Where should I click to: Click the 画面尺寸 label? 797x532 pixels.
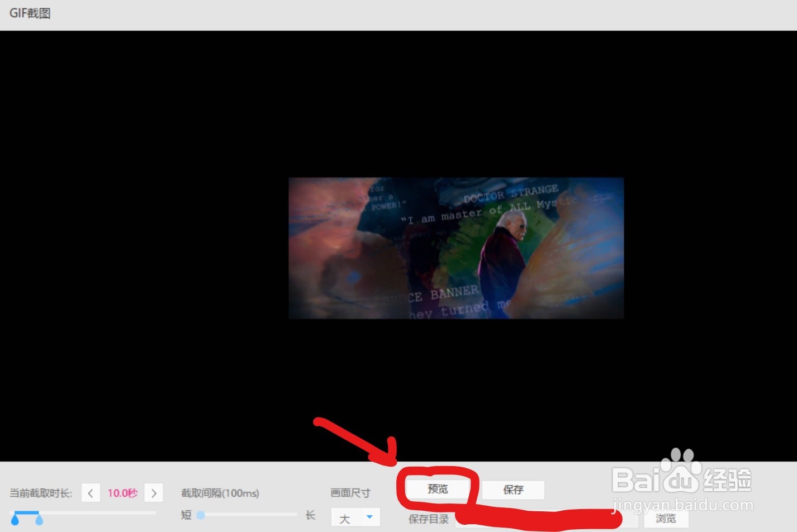[x=350, y=493]
